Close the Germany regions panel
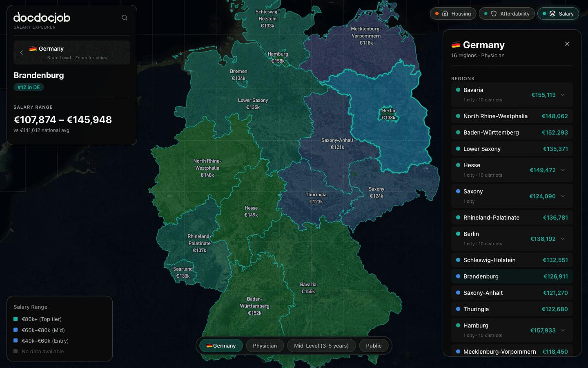 coord(567,44)
